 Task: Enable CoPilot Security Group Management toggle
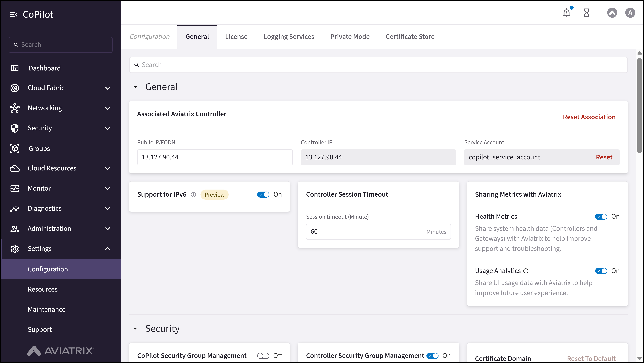coord(263,356)
